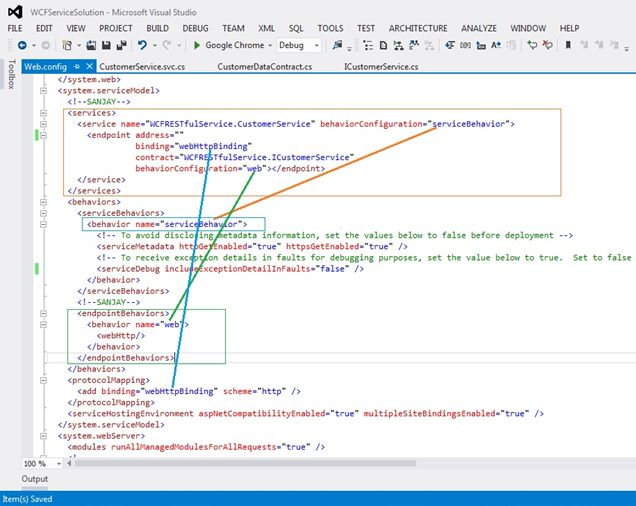Open the XML menu
This screenshot has width=636, height=506.
tap(266, 28)
